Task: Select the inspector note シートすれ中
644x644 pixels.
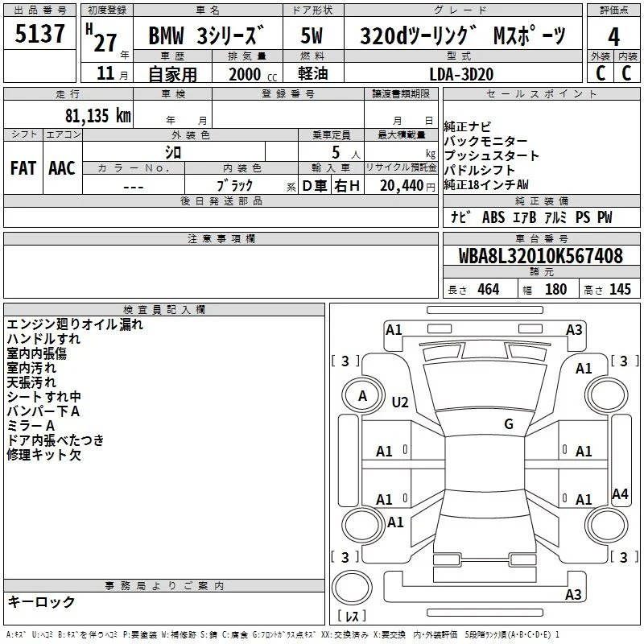Action: pos(44,397)
